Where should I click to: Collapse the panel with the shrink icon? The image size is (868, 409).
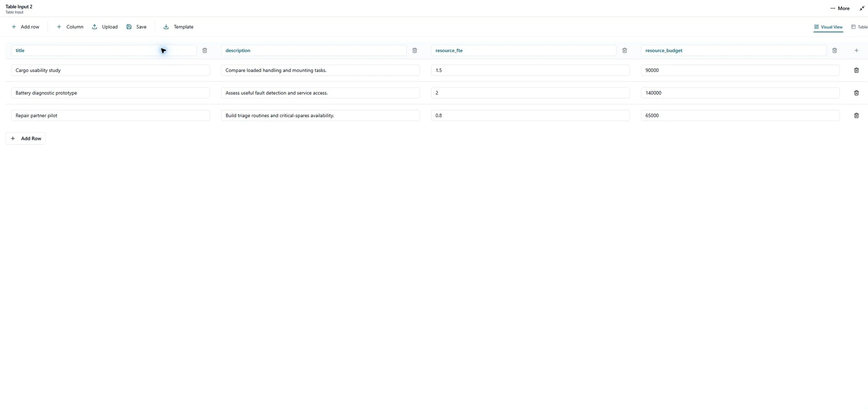[862, 9]
